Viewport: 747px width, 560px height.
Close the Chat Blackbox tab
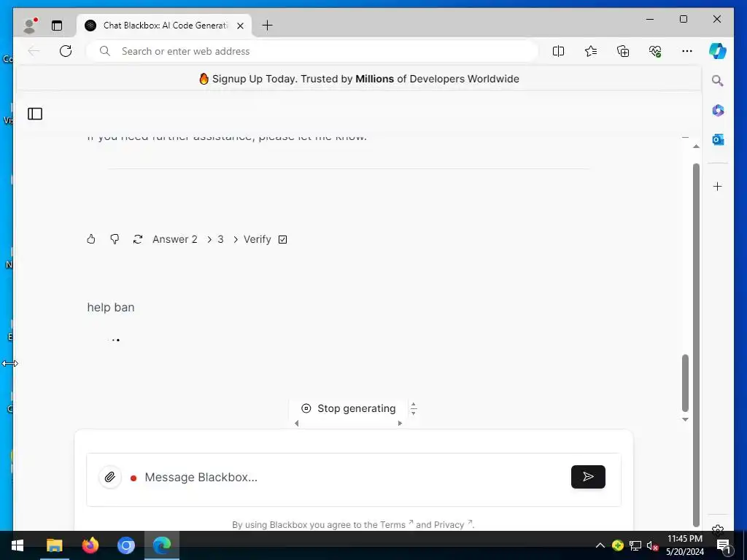[x=241, y=26]
